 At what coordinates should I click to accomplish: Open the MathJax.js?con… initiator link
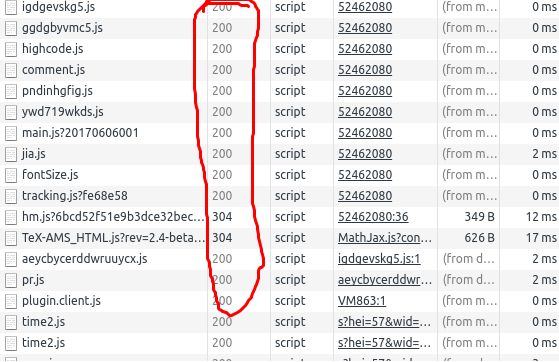(x=385, y=238)
